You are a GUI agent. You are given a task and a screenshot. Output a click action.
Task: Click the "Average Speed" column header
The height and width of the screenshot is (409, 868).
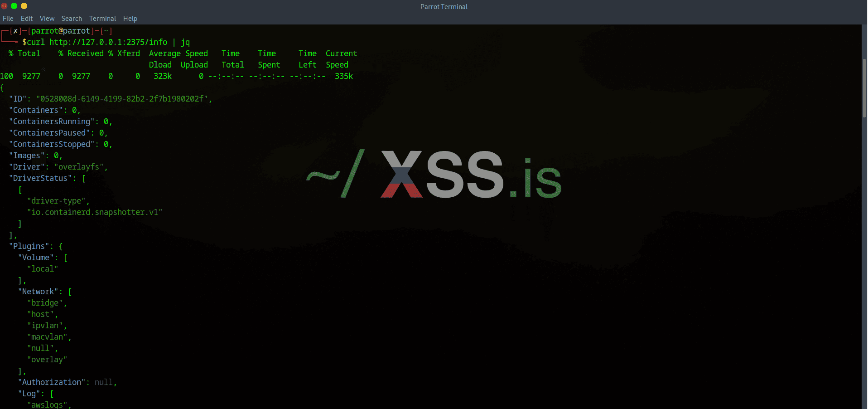coord(178,54)
